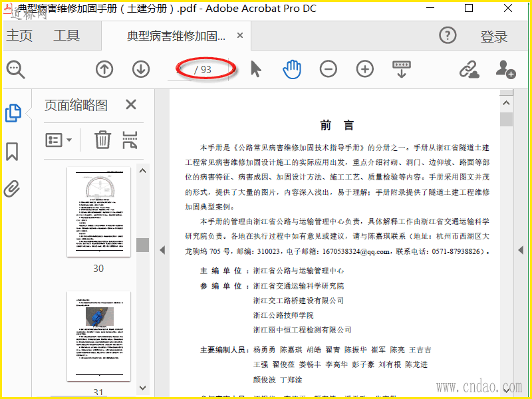Viewport: 532px width, 399px height.
Task: Click thumbnail panel scroll up arrow
Action: click(x=143, y=171)
